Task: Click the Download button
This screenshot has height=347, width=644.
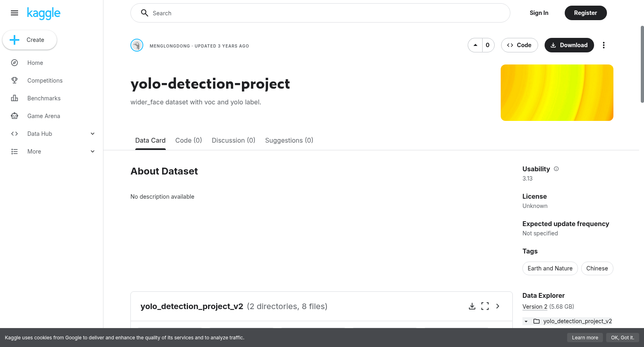Action: [x=569, y=45]
